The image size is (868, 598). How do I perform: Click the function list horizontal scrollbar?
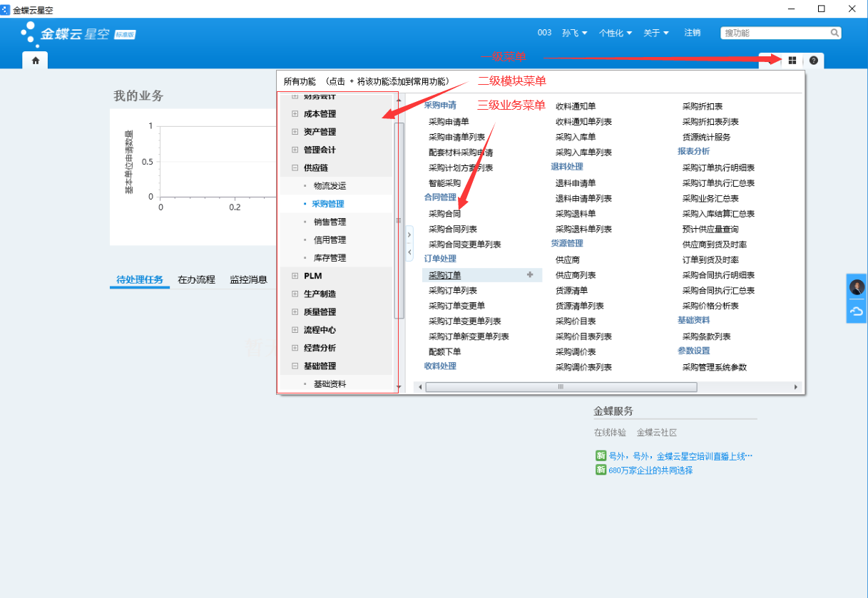[561, 386]
